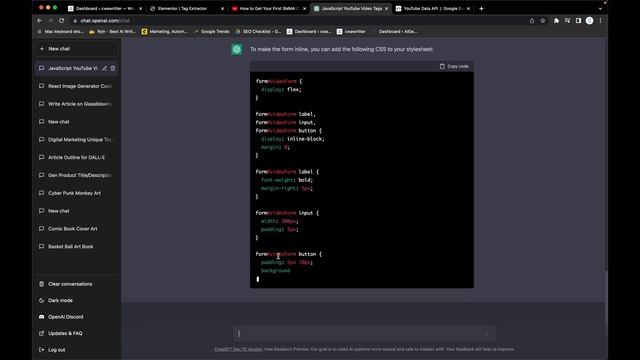
Task: Start a New chat from sidebar
Action: 77,49
